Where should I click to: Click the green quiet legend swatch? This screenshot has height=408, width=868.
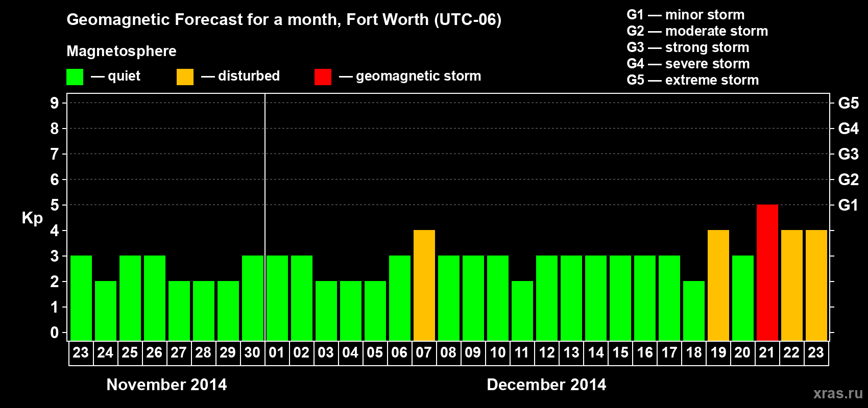75,77
